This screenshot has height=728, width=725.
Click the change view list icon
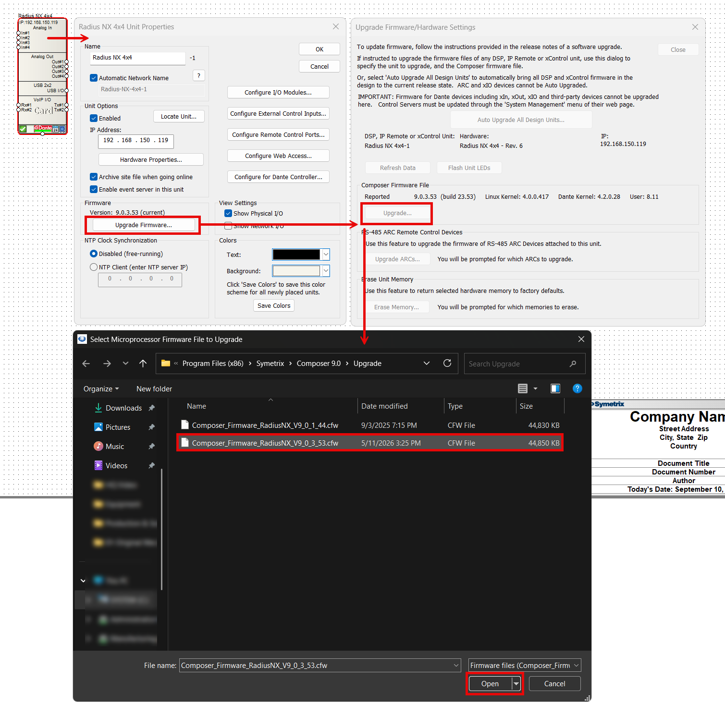(523, 388)
